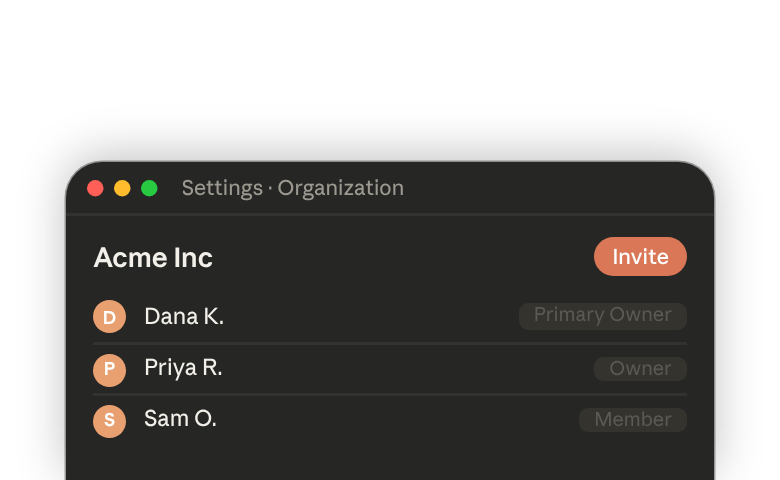Image resolution: width=780 pixels, height=480 pixels.
Task: Choose the Sam O. member name
Action: pyautogui.click(x=180, y=419)
